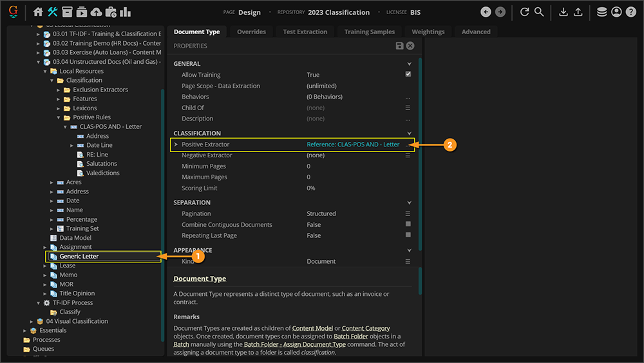
Task: Click the navigate back arrow button
Action: (x=486, y=12)
